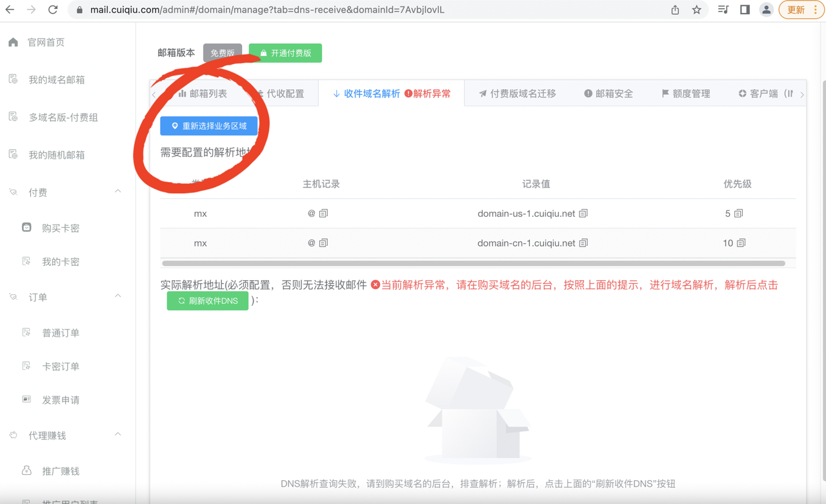The width and height of the screenshot is (826, 504).
Task: Toggle the browser side panel icon
Action: point(745,10)
